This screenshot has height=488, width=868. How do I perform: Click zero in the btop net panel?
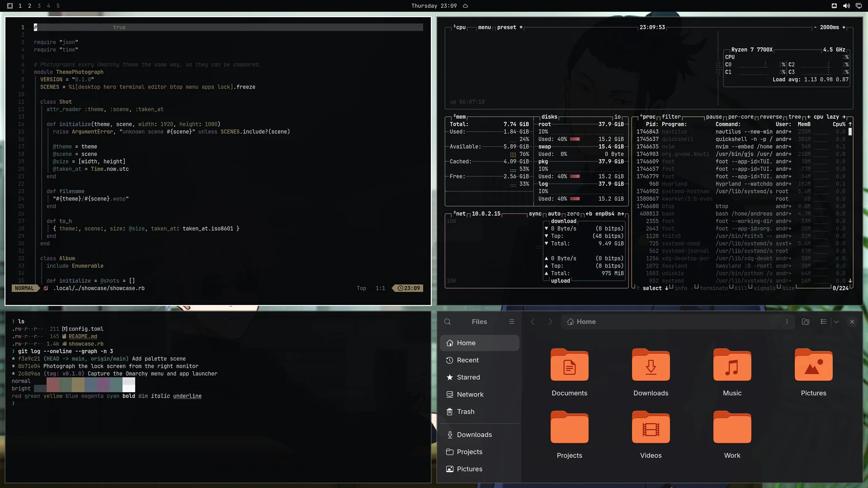573,214
